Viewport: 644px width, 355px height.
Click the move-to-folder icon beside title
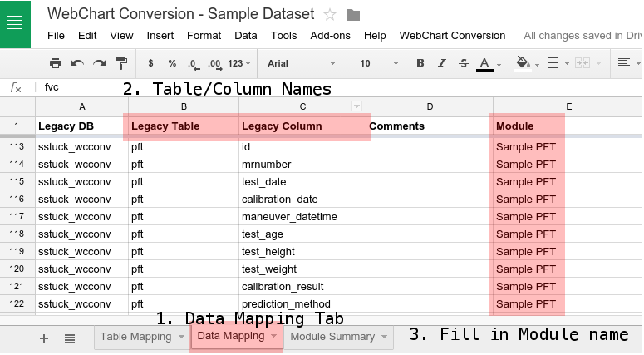click(353, 14)
